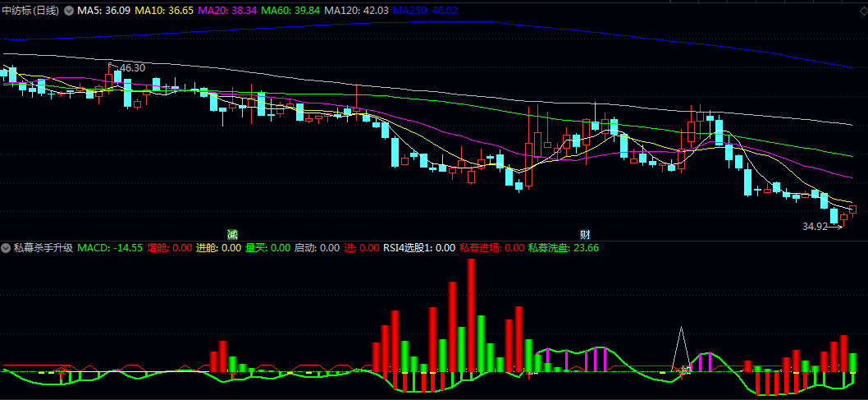The height and width of the screenshot is (400, 868).
Task: Click the 34.92 low price label
Action: pos(815,226)
